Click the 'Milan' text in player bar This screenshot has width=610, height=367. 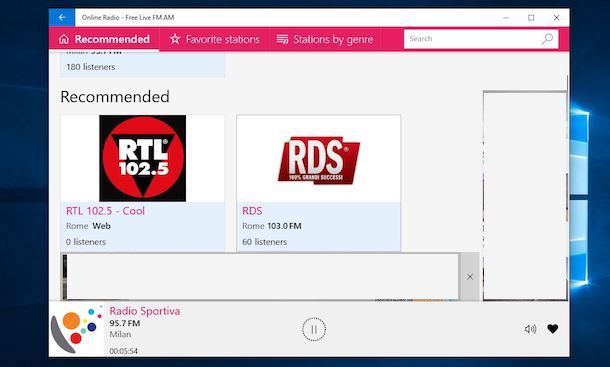pos(120,334)
